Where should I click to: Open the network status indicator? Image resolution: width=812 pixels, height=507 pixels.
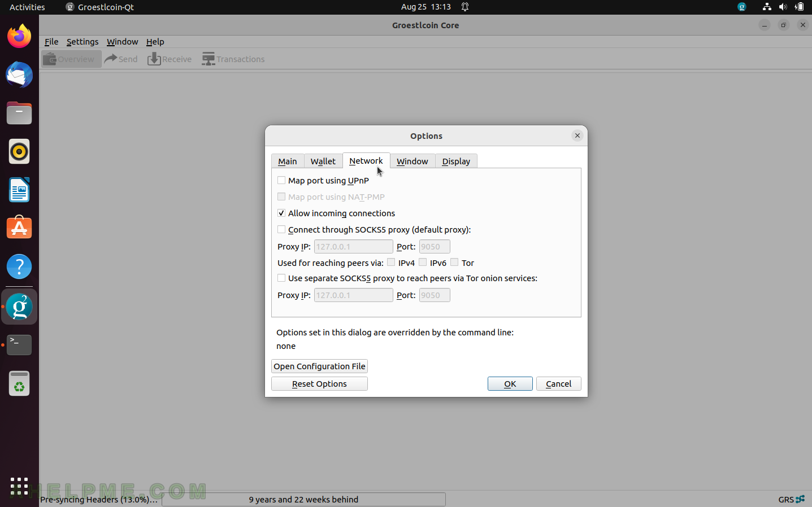(x=767, y=7)
